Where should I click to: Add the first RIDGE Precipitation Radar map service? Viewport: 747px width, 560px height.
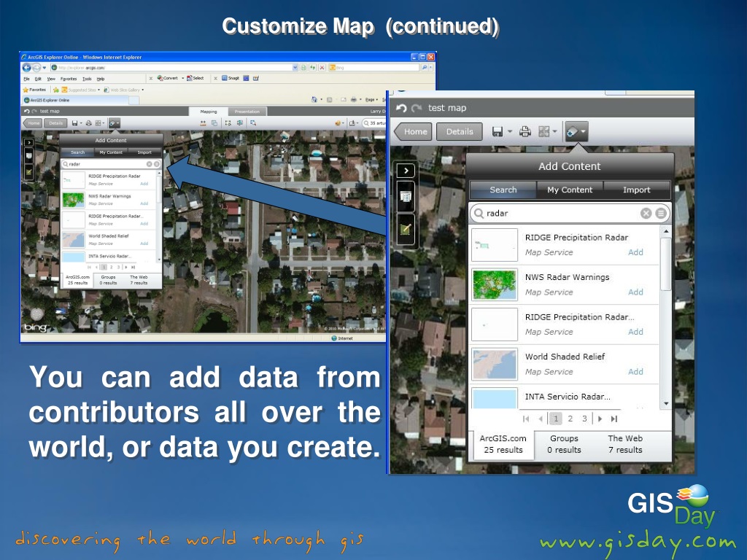tap(635, 252)
